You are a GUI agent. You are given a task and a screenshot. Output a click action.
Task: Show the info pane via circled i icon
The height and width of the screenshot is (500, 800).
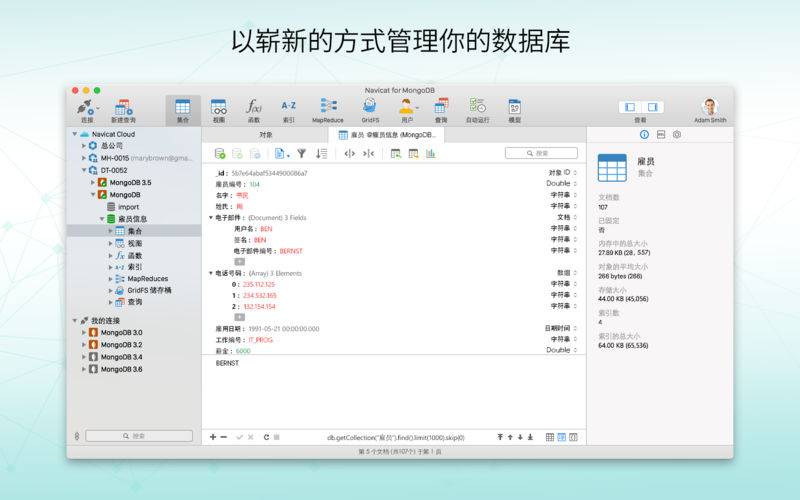(x=644, y=134)
